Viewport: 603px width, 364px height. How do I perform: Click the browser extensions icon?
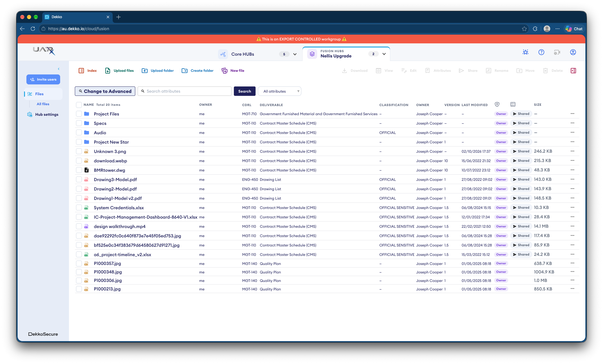coord(535,29)
